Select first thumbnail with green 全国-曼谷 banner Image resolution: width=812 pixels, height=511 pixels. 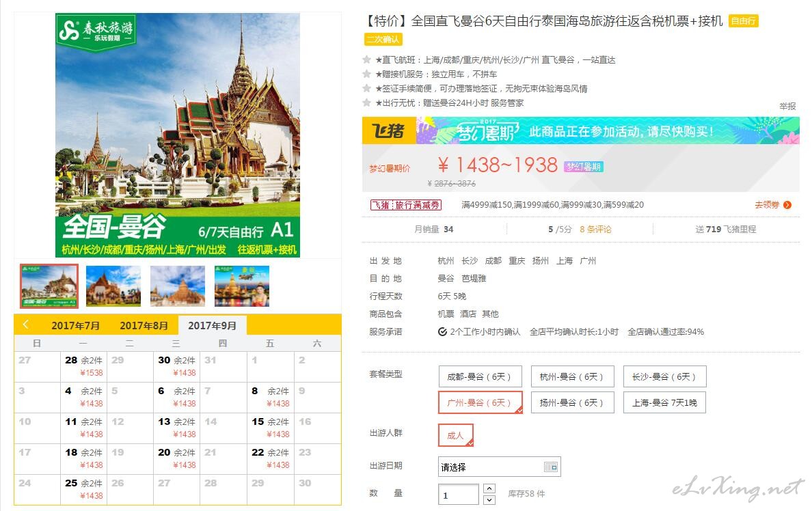49,286
